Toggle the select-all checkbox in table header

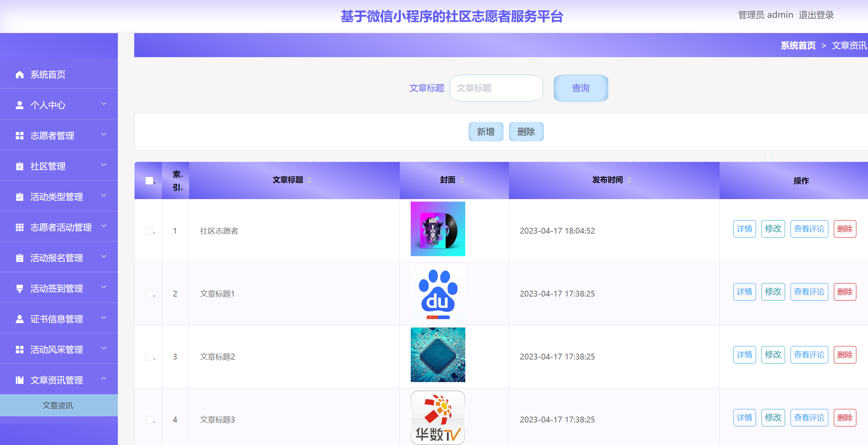click(x=149, y=180)
